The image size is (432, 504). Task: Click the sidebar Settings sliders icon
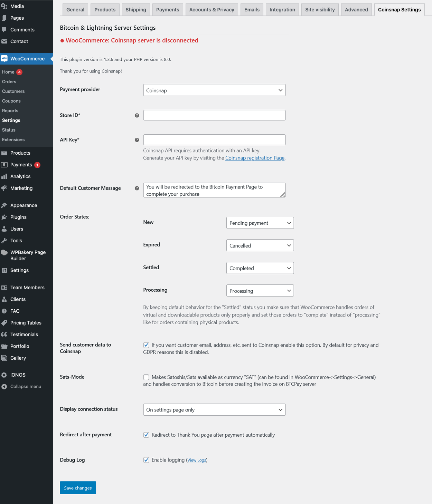point(4,270)
